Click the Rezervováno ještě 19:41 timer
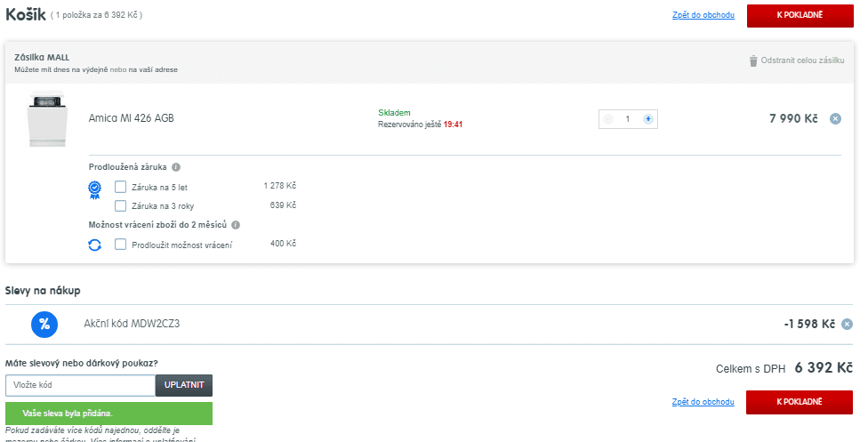This screenshot has height=442, width=868. click(420, 125)
